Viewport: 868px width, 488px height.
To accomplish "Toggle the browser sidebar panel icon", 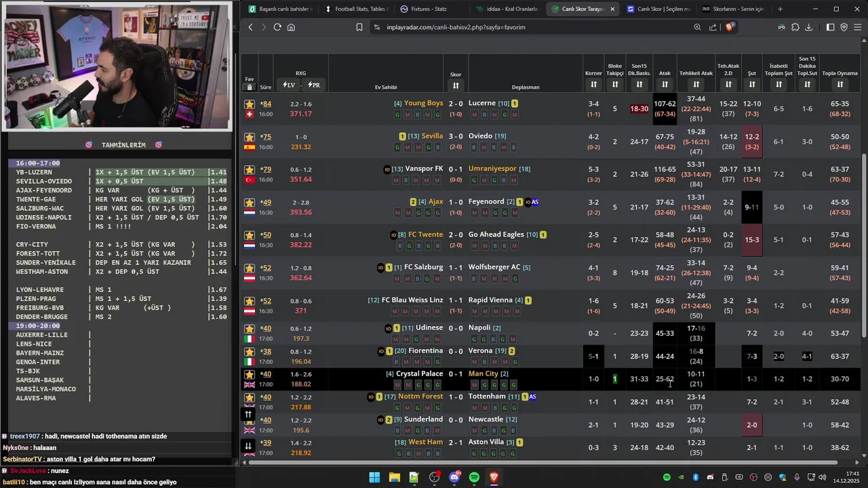I will pos(830,27).
